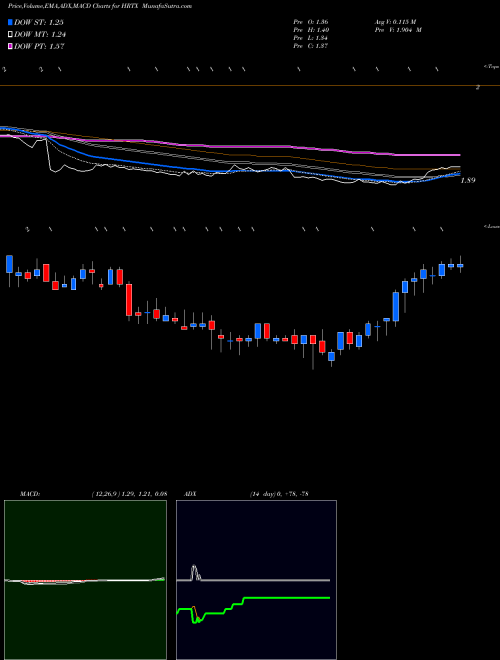The width and height of the screenshot is (500, 660).
Task: Click the Pre H: 1.40 value
Action: pyautogui.click(x=311, y=30)
